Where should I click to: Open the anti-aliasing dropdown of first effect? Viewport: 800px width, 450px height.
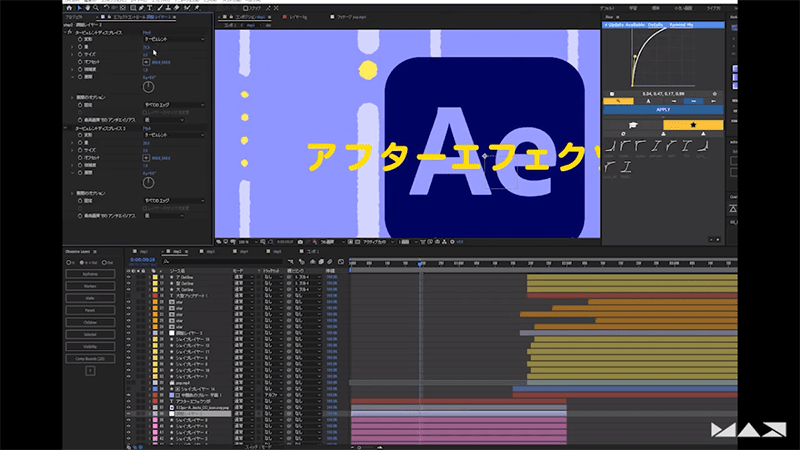[164, 120]
